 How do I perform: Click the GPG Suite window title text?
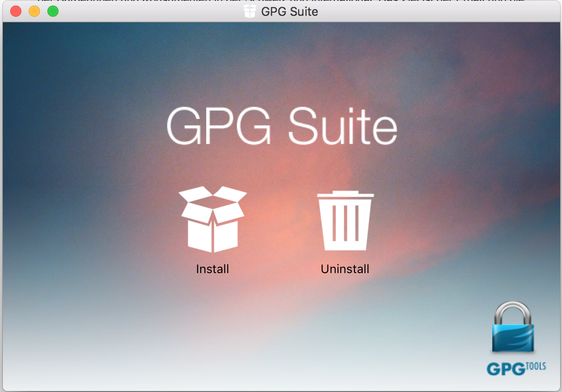[290, 12]
